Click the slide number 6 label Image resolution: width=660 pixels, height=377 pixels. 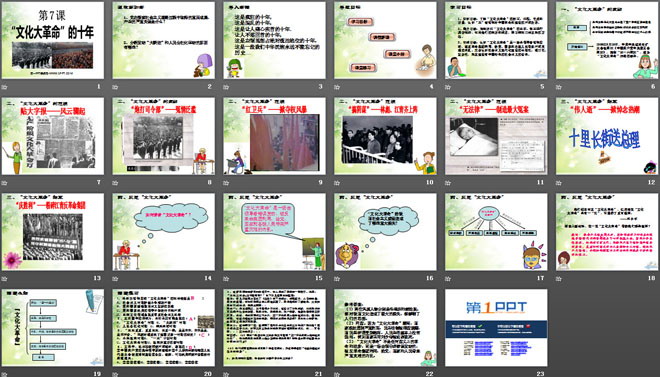tap(653, 87)
